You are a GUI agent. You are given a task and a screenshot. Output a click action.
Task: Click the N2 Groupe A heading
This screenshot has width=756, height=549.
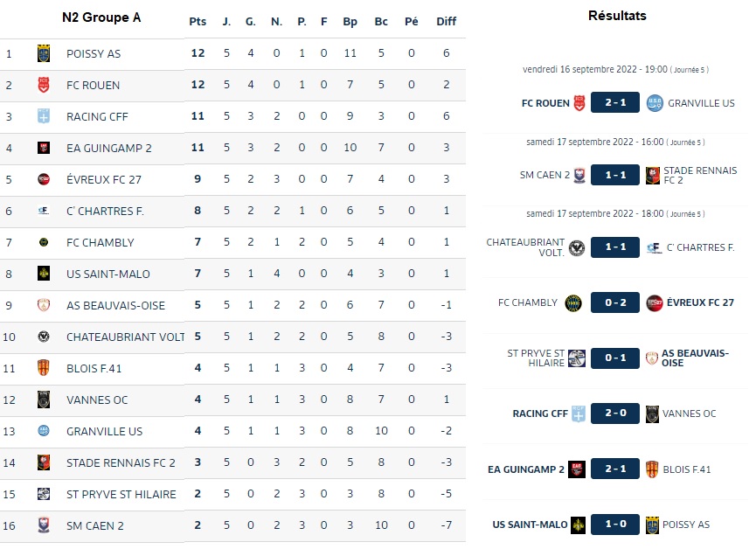[x=101, y=17]
